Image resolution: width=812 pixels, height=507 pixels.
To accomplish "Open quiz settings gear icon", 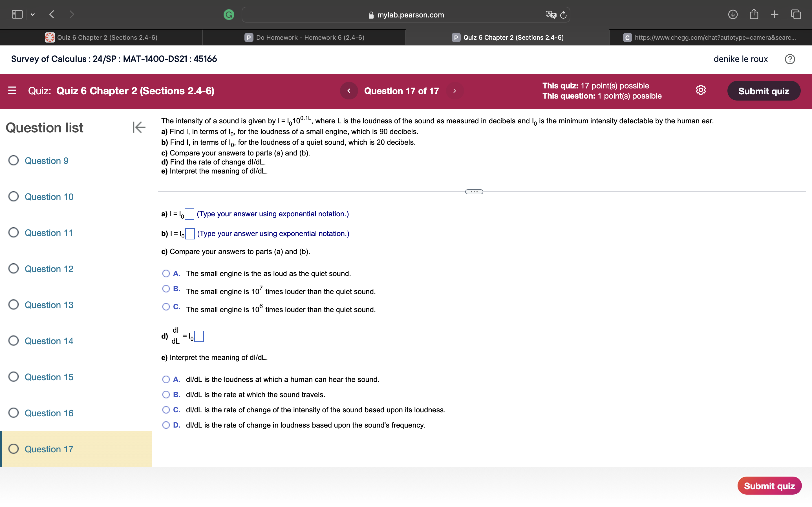I will click(701, 90).
